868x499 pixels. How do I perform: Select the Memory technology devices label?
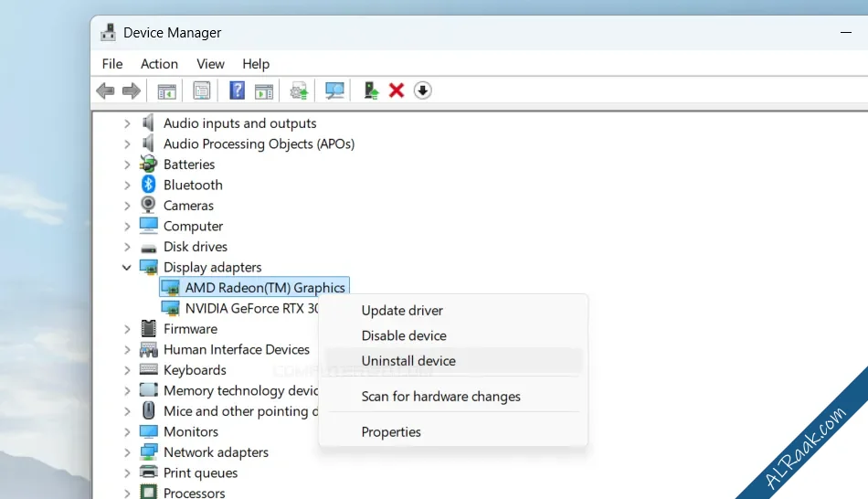(x=241, y=390)
